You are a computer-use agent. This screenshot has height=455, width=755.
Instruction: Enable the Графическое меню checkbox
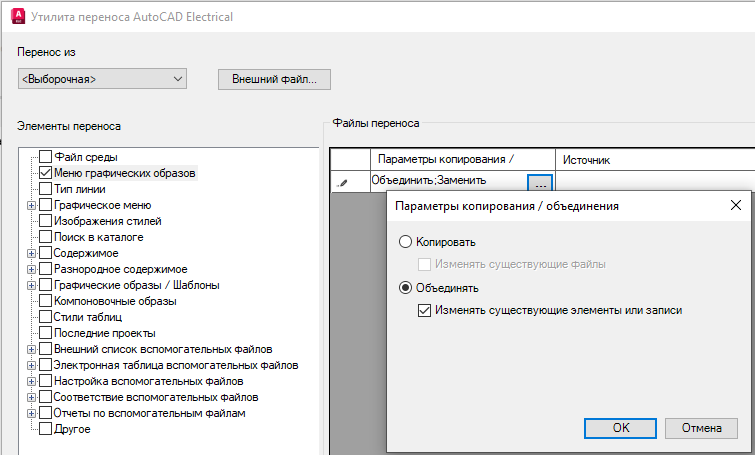[x=45, y=205]
